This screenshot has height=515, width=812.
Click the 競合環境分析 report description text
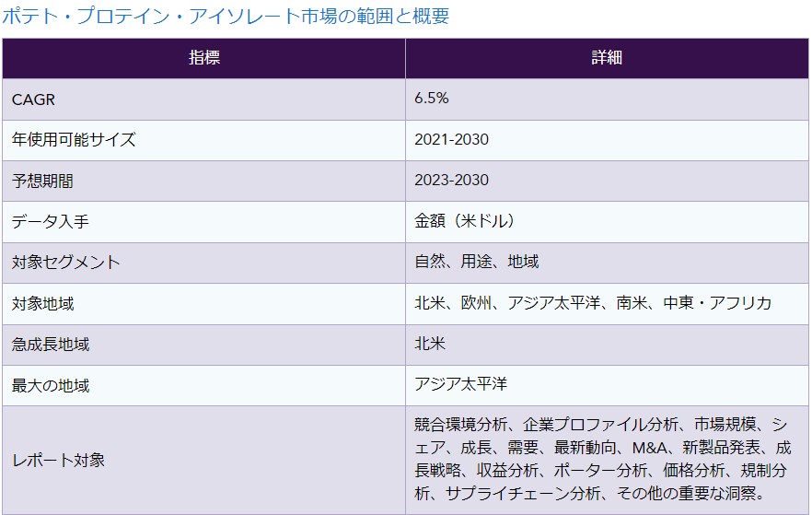tap(601, 460)
